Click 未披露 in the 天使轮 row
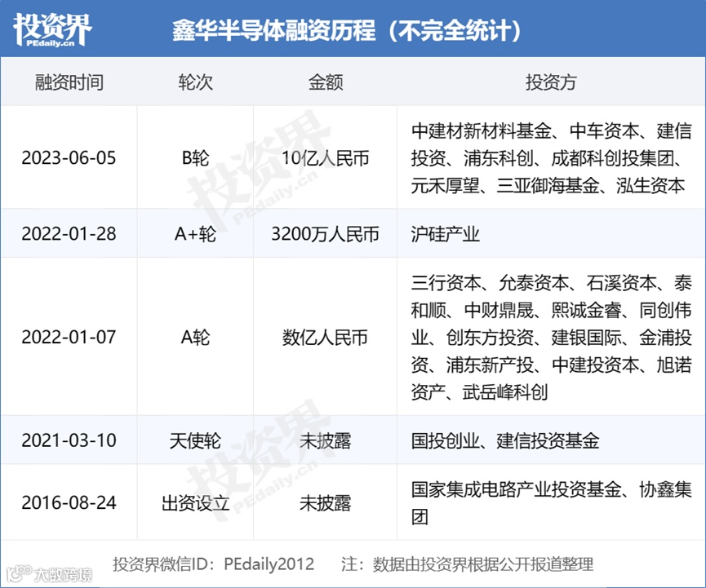Viewport: 706px width, 588px height. (x=326, y=440)
